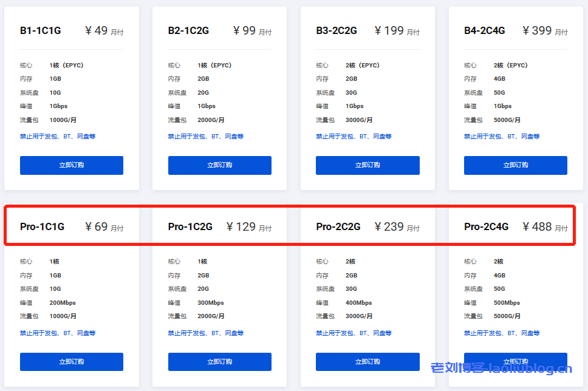Click 立即订购 under the Pro-1C1G plan
The width and height of the screenshot is (588, 391).
point(71,362)
